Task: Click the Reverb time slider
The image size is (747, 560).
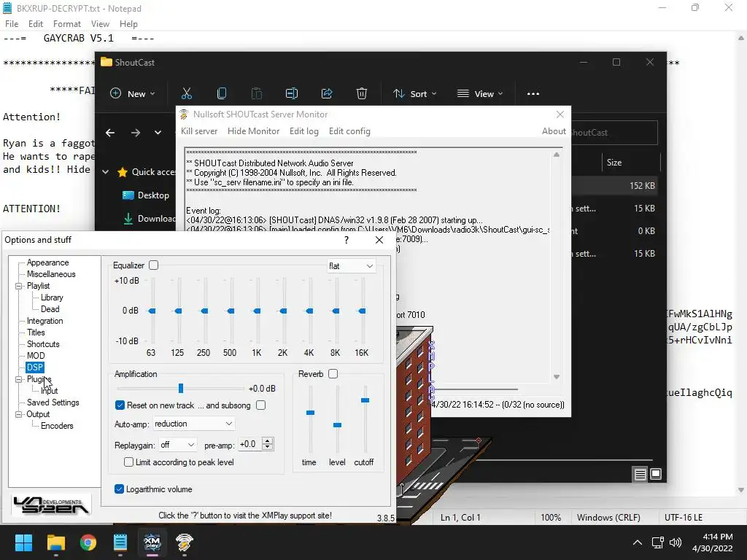Action: click(x=310, y=413)
